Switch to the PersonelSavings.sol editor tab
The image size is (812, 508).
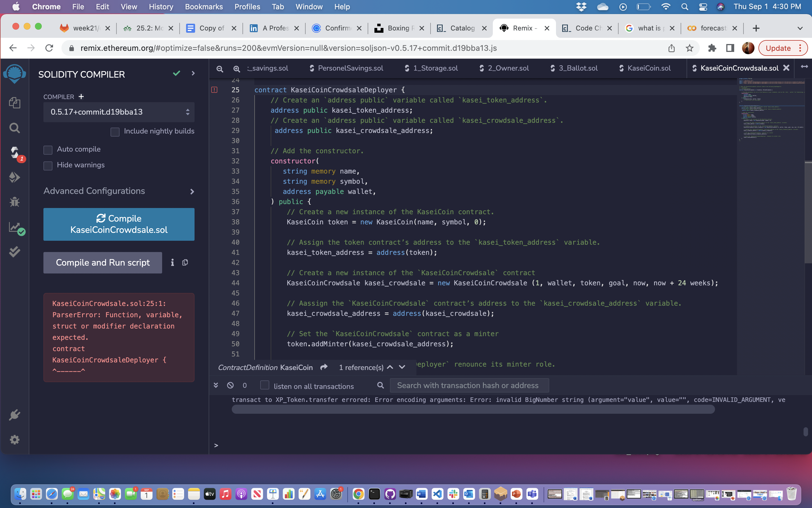[x=347, y=68]
